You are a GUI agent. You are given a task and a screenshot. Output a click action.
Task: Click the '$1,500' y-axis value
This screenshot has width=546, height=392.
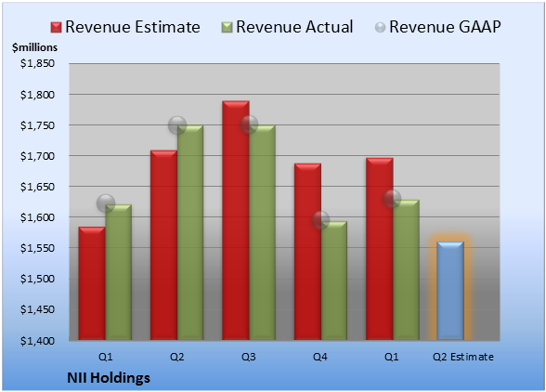[37, 279]
